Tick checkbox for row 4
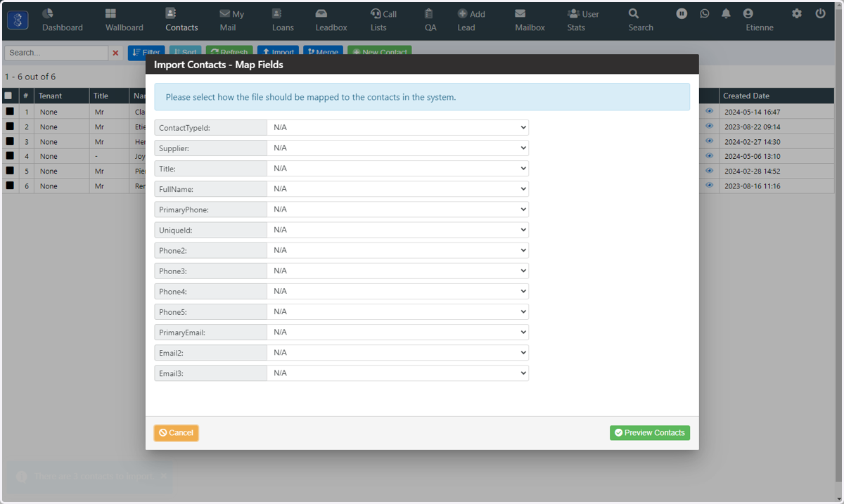 click(x=10, y=155)
